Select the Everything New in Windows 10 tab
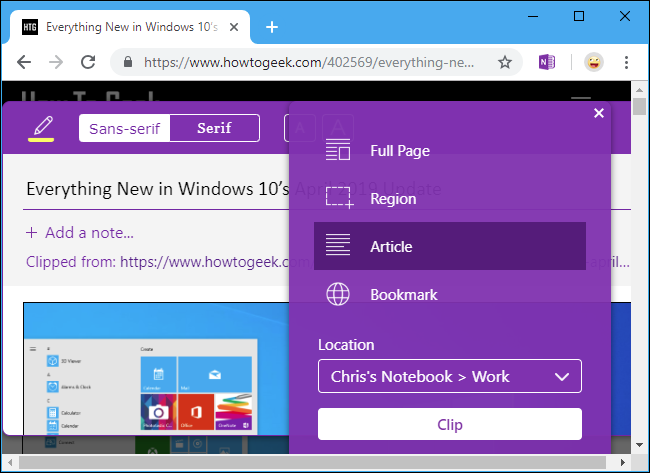The width and height of the screenshot is (650, 473). tap(130, 27)
